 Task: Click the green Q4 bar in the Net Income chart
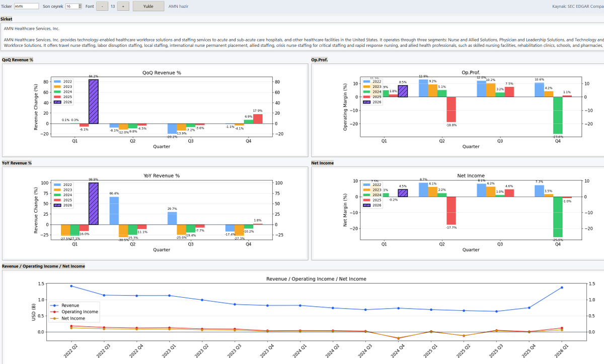click(558, 217)
